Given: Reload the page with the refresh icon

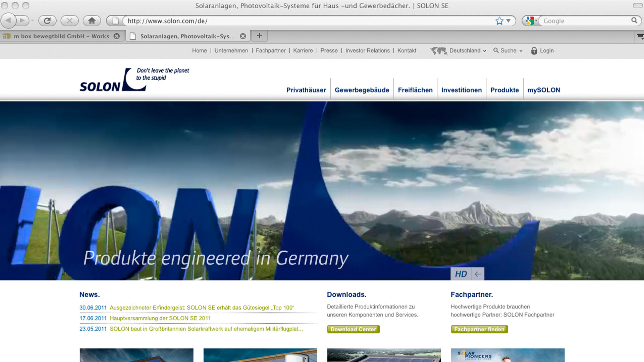Looking at the screenshot, I should point(47,21).
